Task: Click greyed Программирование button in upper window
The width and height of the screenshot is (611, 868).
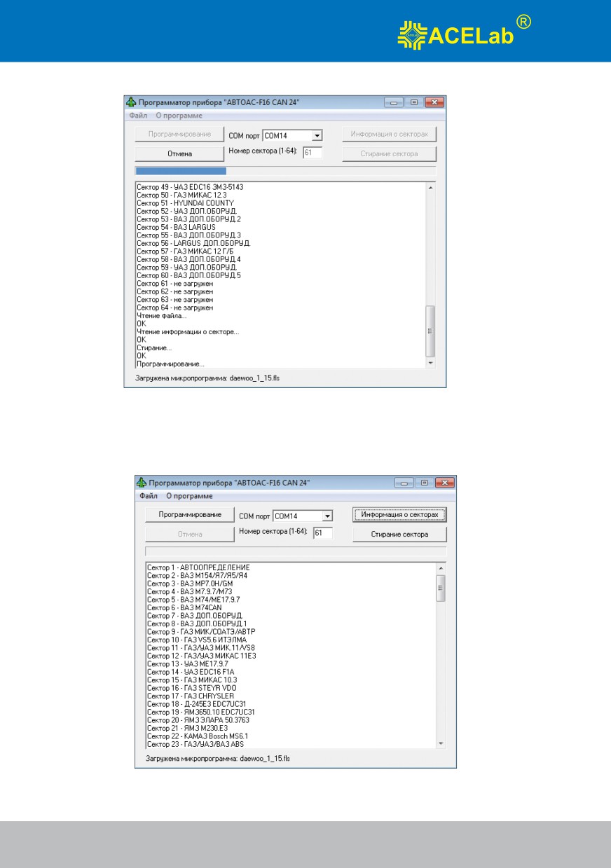Action: click(180, 134)
